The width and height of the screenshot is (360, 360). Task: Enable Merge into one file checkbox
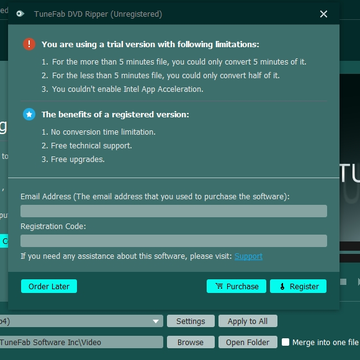tap(285, 342)
